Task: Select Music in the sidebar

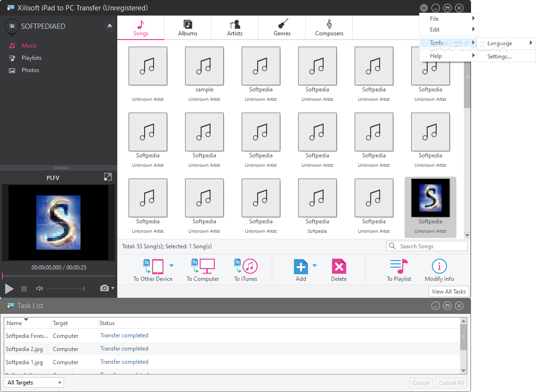Action: [29, 46]
